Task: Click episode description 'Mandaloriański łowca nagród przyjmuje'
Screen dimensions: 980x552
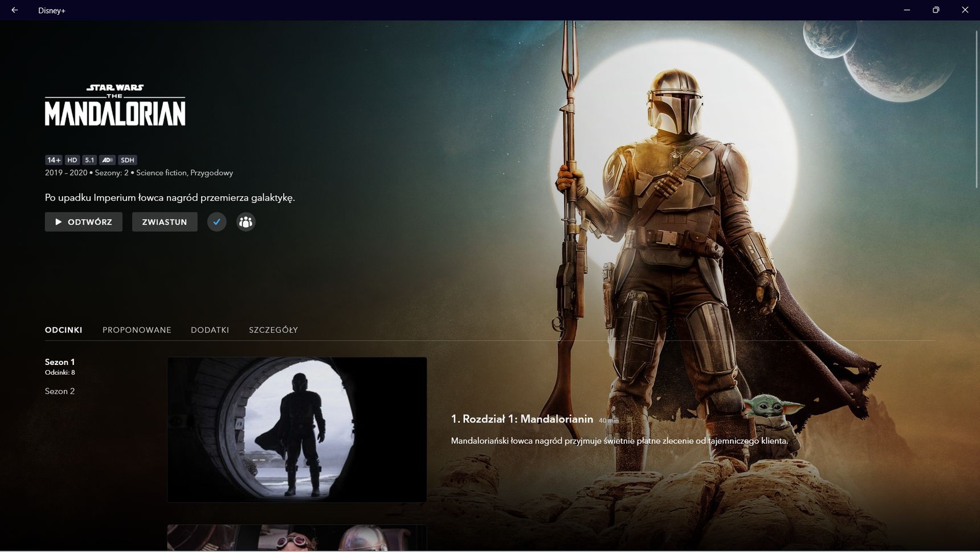Action: pyautogui.click(x=619, y=441)
